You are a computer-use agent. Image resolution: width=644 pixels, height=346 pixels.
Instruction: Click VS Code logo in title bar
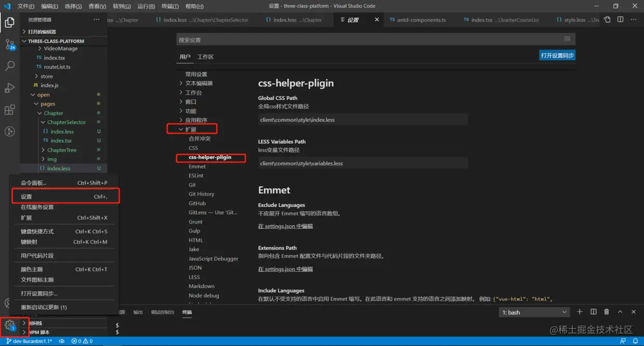[x=7, y=6]
